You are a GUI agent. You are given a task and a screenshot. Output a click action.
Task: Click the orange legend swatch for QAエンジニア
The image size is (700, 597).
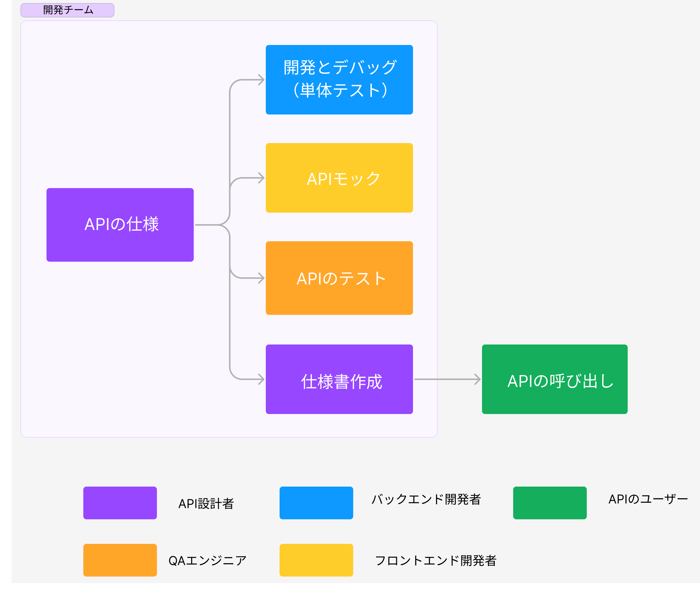pyautogui.click(x=120, y=560)
